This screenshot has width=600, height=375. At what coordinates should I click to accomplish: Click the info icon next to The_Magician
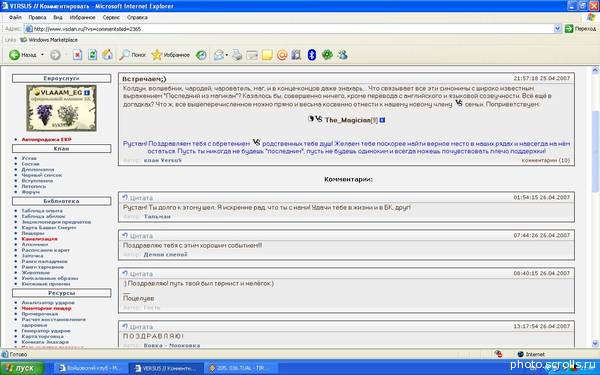[x=382, y=120]
